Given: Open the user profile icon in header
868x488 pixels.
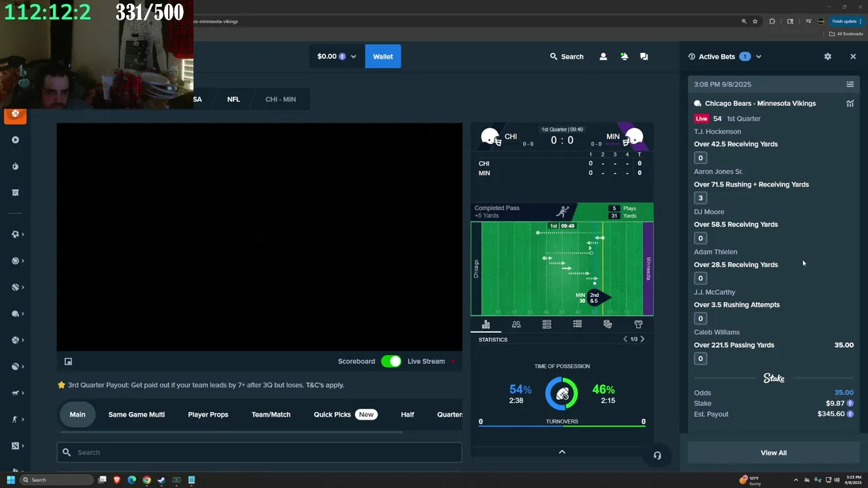Looking at the screenshot, I should (603, 57).
